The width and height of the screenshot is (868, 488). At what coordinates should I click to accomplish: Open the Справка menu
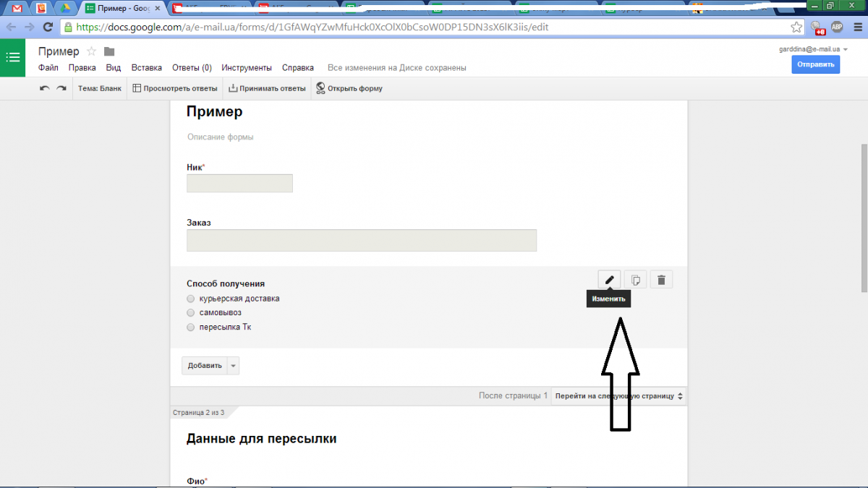pyautogui.click(x=298, y=68)
